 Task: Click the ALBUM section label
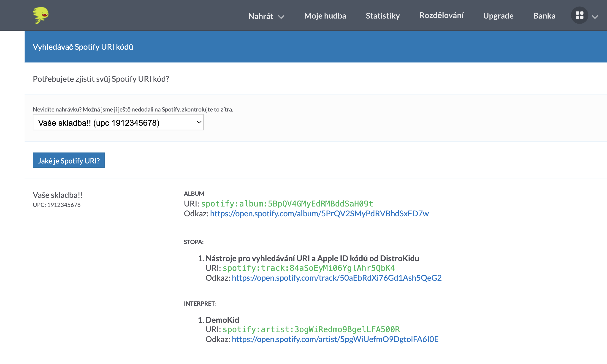click(194, 193)
